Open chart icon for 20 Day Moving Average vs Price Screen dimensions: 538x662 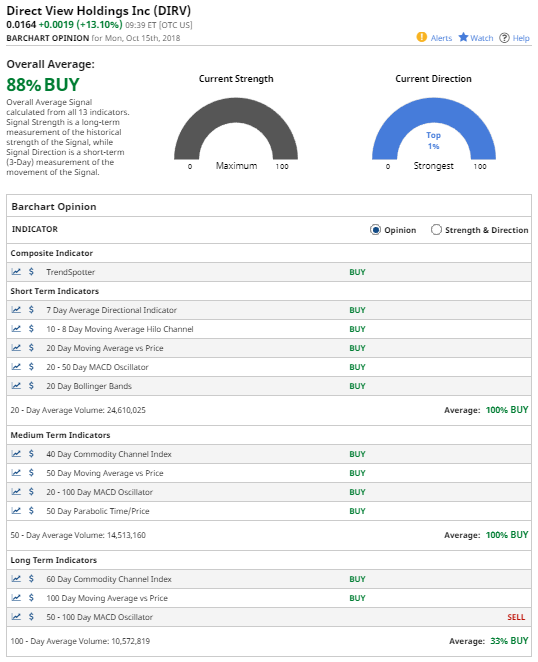(16, 347)
